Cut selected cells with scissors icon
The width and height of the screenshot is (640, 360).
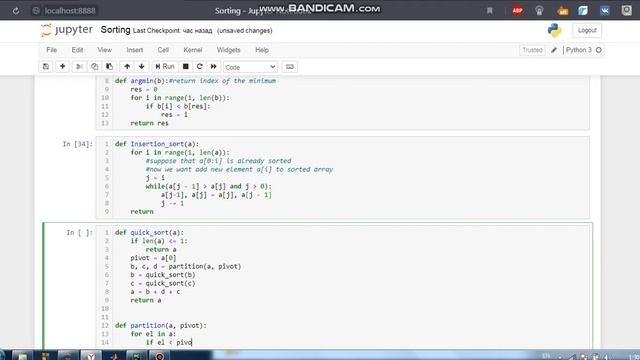point(80,67)
